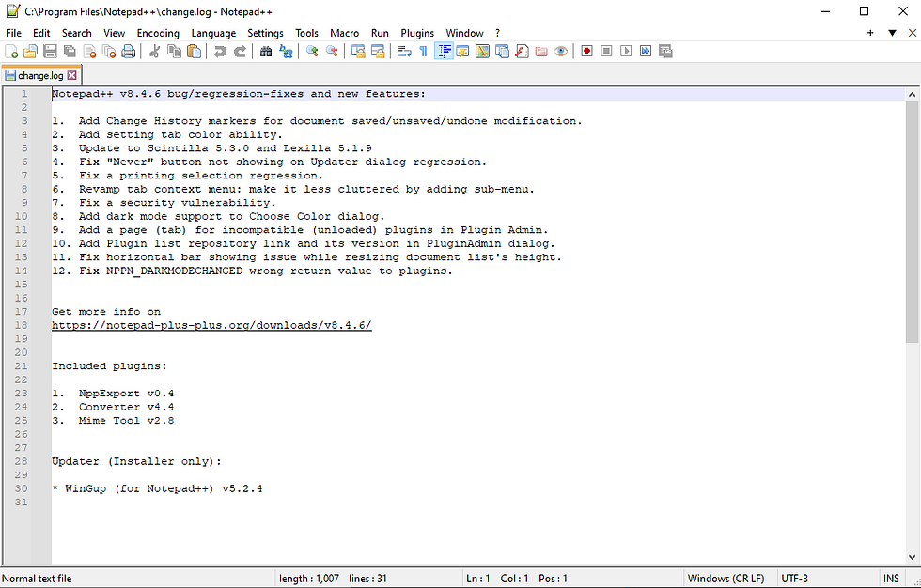Open the notepad-plus-plus.org downloads link
921x588 pixels.
point(211,325)
